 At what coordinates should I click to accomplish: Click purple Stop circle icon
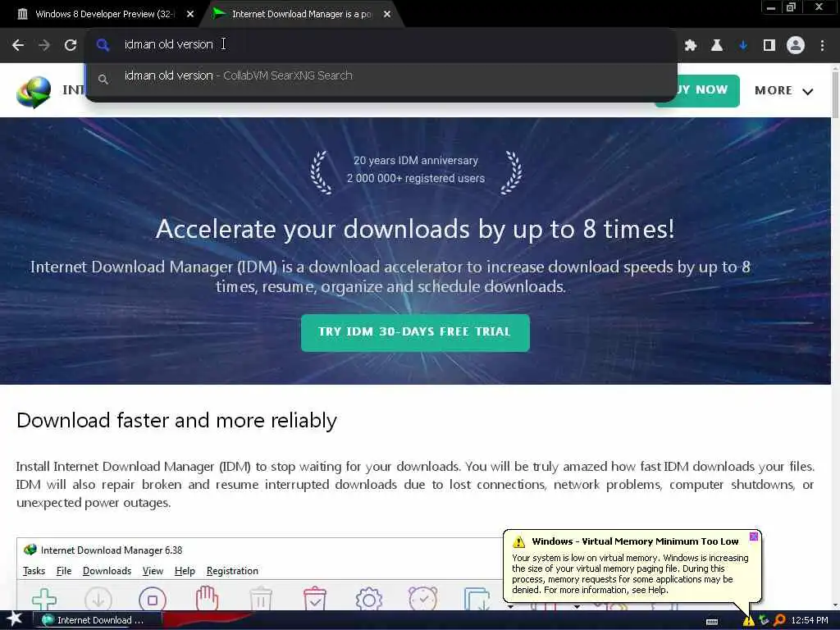(153, 599)
